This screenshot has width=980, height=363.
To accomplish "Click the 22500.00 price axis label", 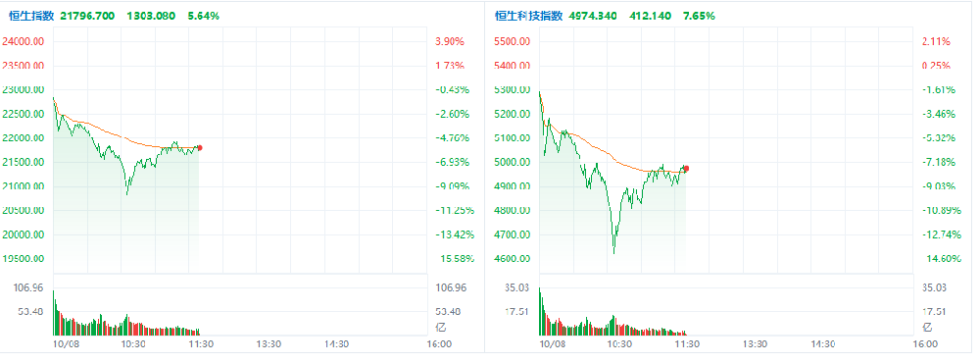I will (x=24, y=114).
